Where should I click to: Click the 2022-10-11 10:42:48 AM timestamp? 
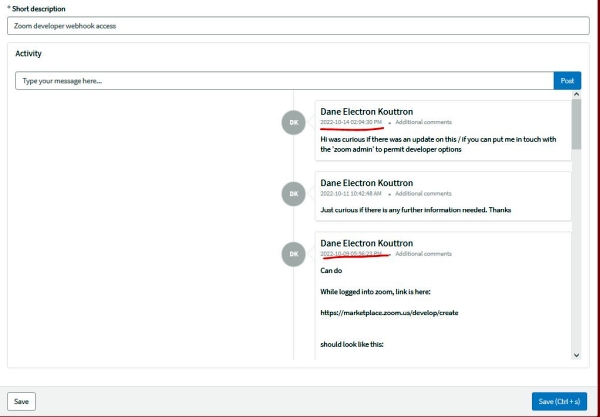[x=351, y=194]
